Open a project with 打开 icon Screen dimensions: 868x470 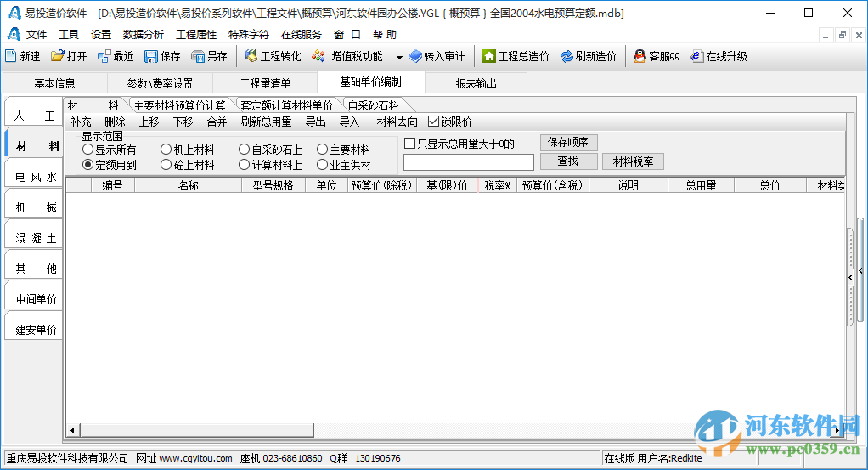coord(57,56)
